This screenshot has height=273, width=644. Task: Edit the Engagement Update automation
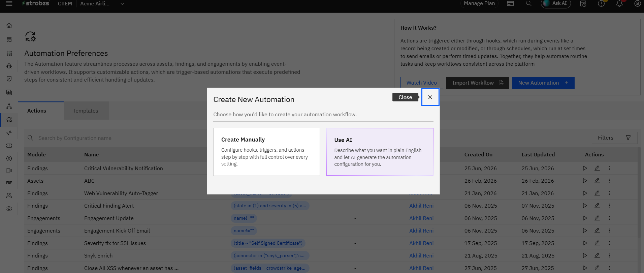(x=597, y=218)
